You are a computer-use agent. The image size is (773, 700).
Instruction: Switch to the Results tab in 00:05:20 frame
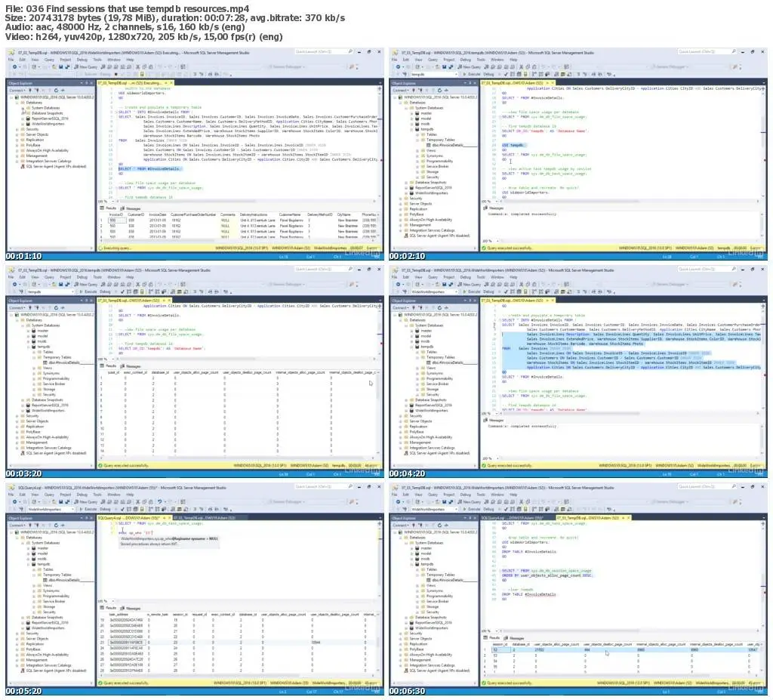(x=109, y=608)
